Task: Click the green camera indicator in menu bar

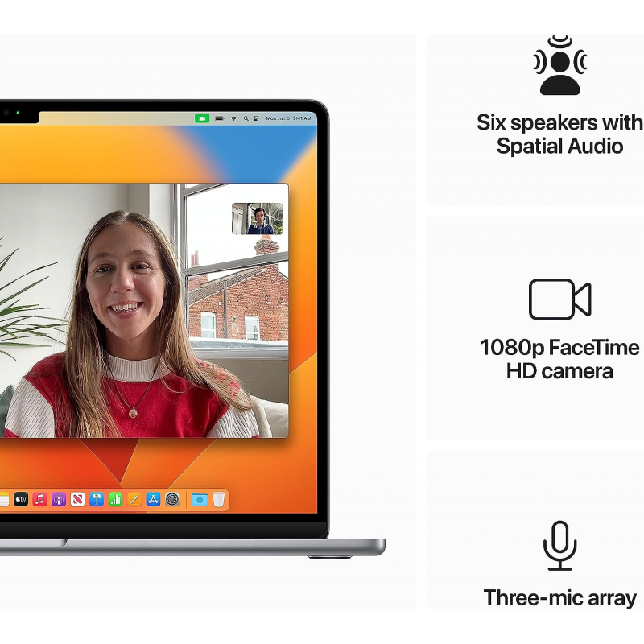Action: pos(202,118)
